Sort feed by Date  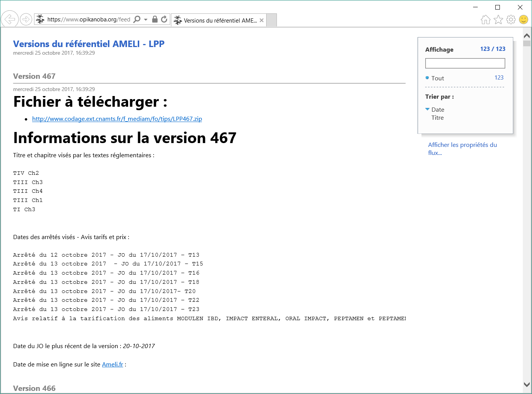tap(438, 109)
